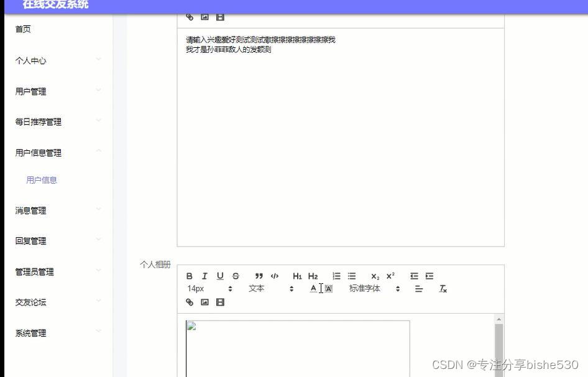Open background color picker in 个人相册 editor
Image resolution: width=588 pixels, height=377 pixels.
point(329,289)
